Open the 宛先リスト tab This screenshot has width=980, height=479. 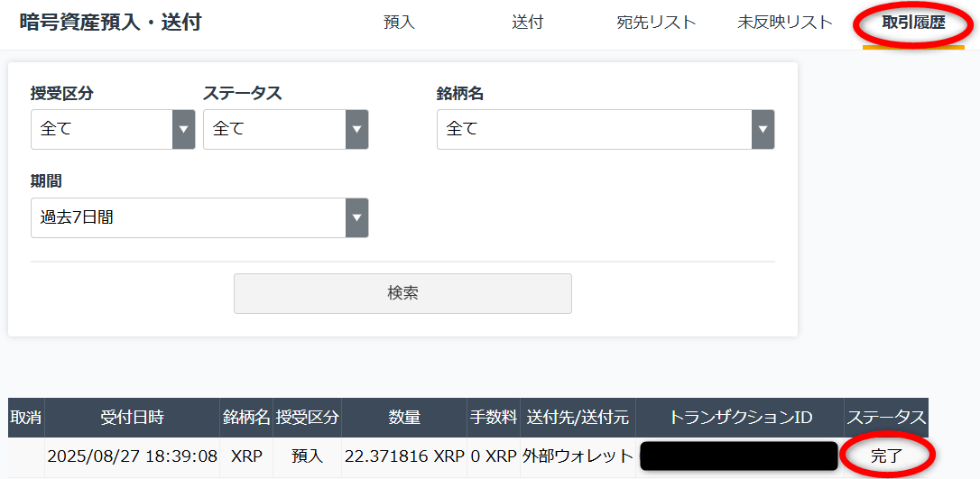click(656, 23)
